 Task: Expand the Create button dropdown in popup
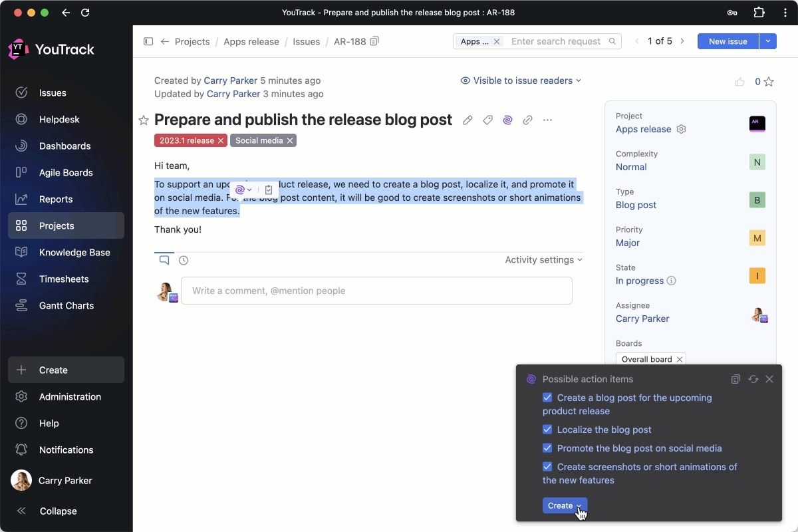point(579,506)
